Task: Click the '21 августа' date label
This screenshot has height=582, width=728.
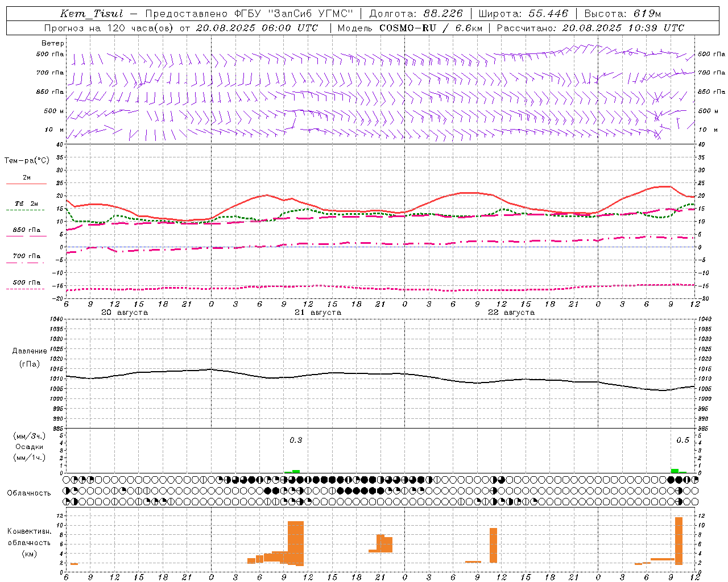Action: tap(318, 313)
